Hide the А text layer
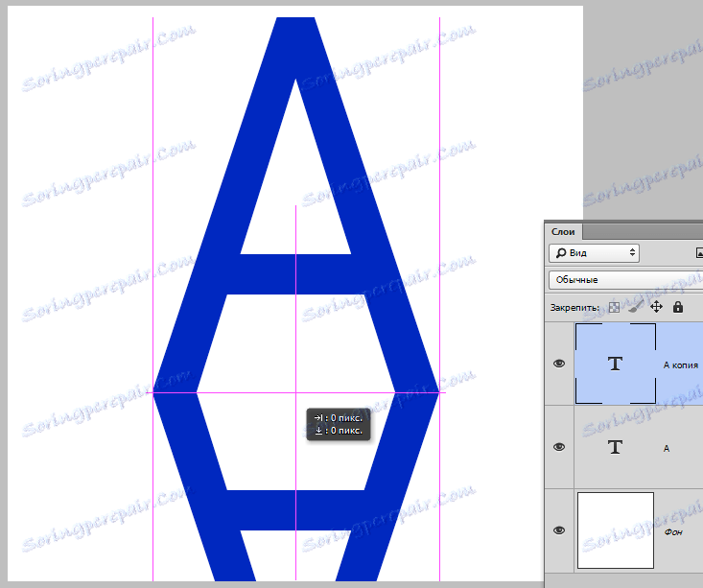 pyautogui.click(x=559, y=447)
